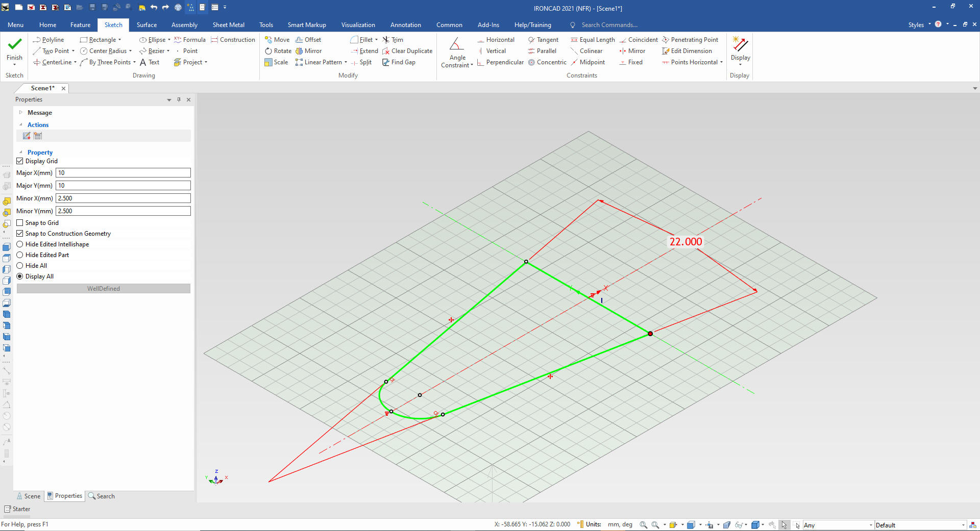Viewport: 980px width, 531px height.
Task: Click the Search Commands box
Action: [x=609, y=25]
